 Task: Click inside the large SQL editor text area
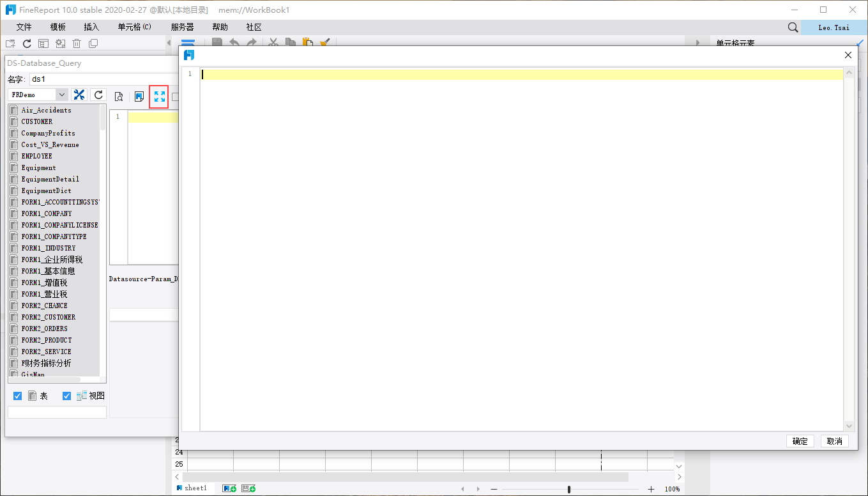[x=521, y=249]
